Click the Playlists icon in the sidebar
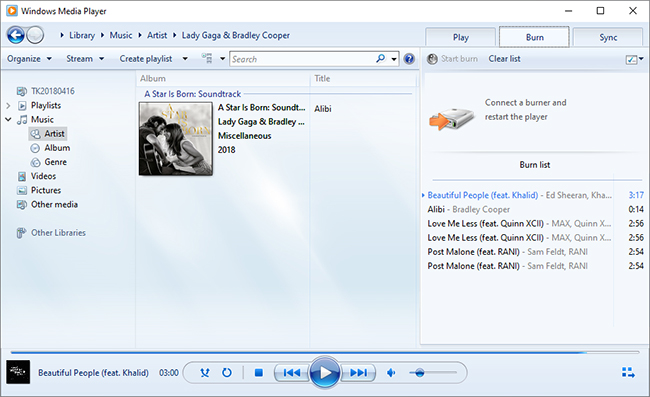This screenshot has width=650, height=397. coord(22,106)
